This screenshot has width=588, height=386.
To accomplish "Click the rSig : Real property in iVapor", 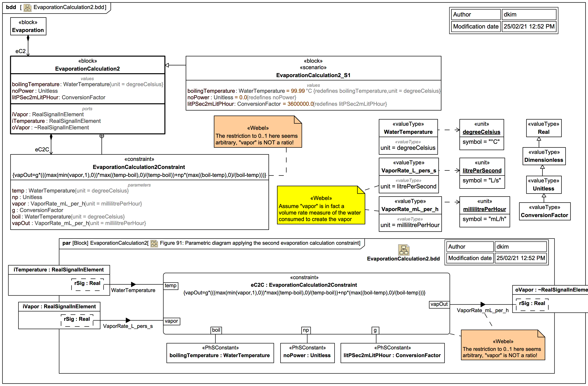I will click(77, 319).
